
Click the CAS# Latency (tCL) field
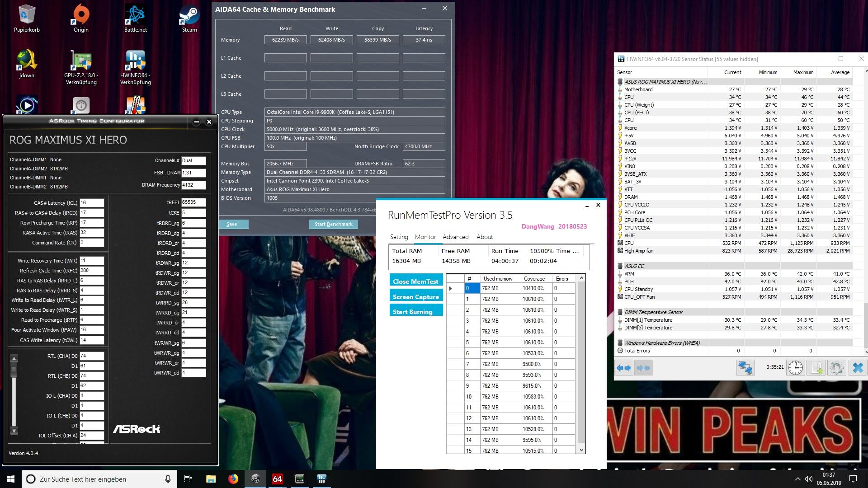tap(92, 203)
